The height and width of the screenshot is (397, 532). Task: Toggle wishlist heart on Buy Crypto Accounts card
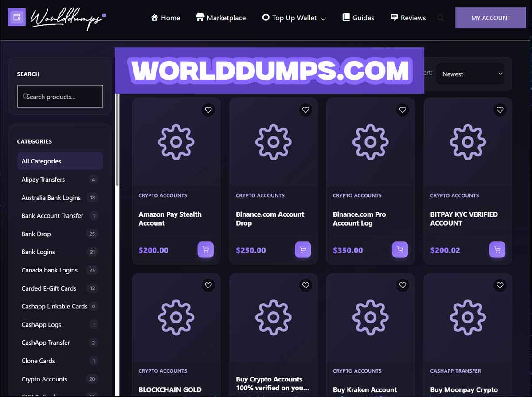(x=305, y=285)
